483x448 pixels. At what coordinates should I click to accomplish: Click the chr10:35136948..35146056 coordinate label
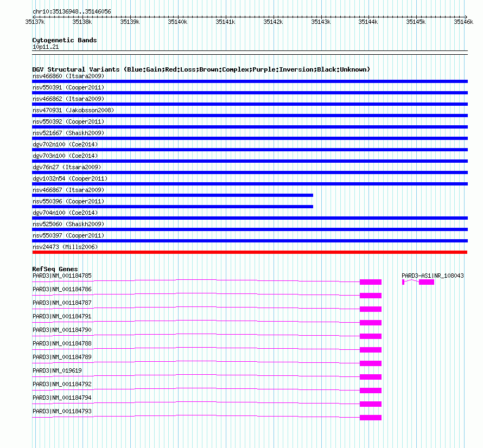click(72, 11)
